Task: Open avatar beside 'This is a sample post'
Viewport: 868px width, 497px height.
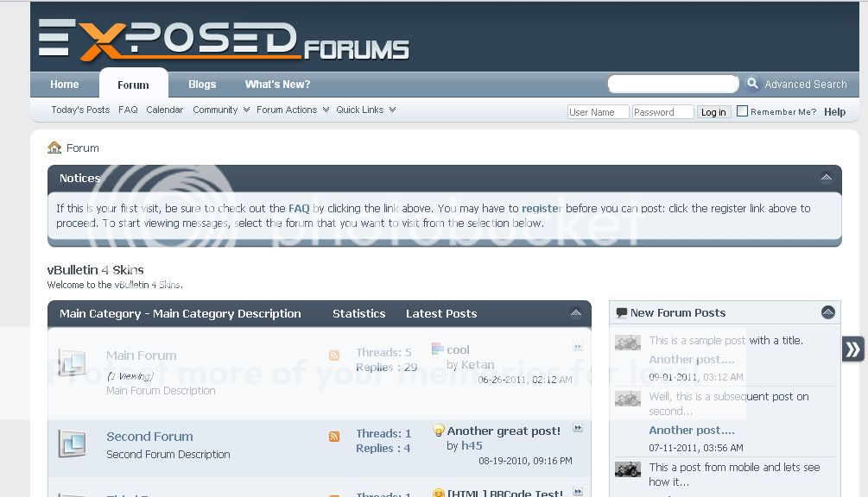Action: (x=628, y=343)
